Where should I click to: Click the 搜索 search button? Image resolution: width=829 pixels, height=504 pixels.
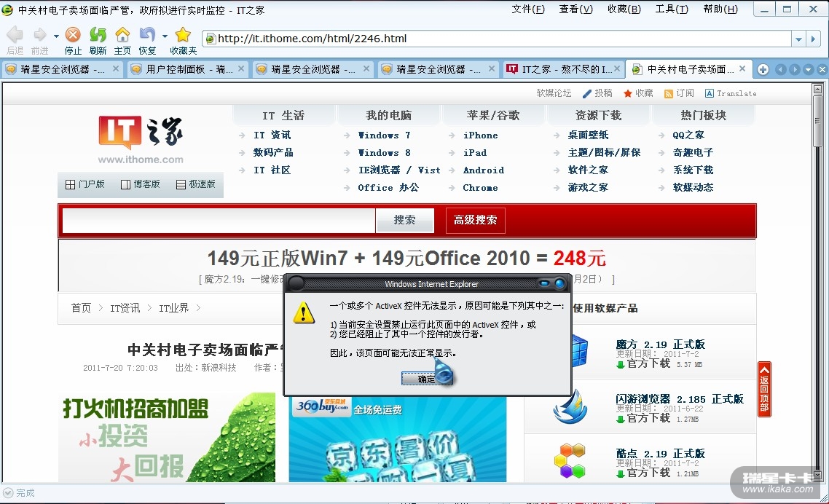tap(404, 220)
